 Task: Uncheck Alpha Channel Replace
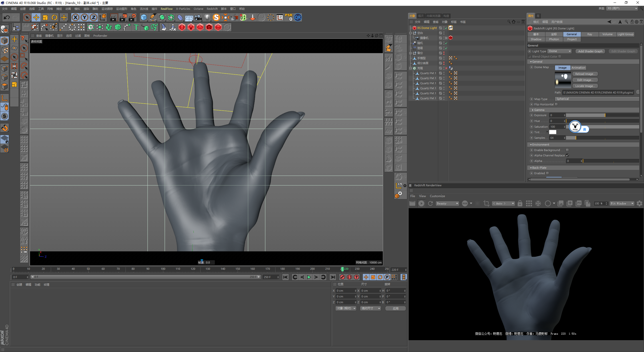[567, 155]
